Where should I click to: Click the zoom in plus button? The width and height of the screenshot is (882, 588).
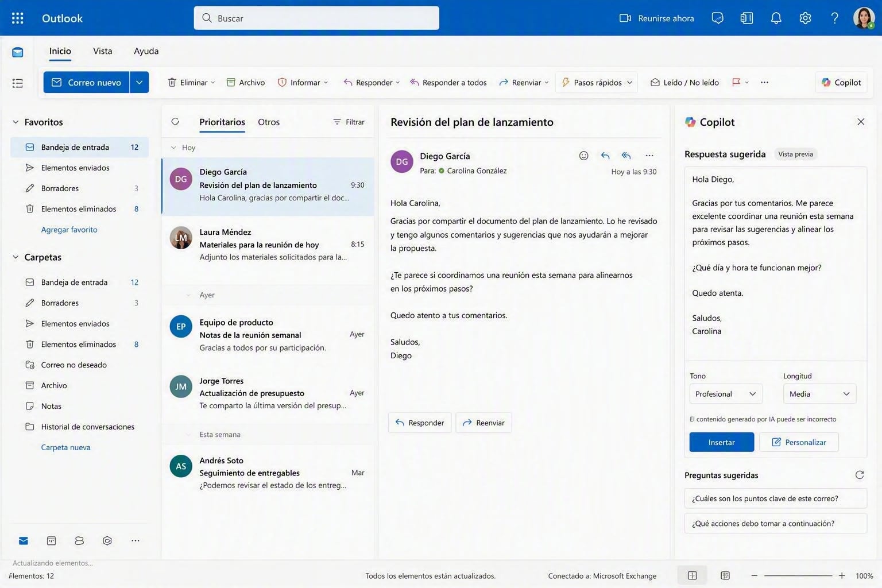[x=842, y=575]
